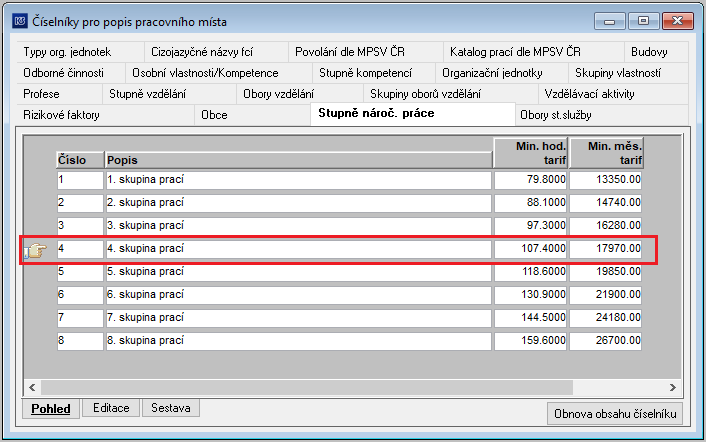Open the Odborné činnosti tab
Screen dimensions: 706x442
pyautogui.click(x=71, y=73)
